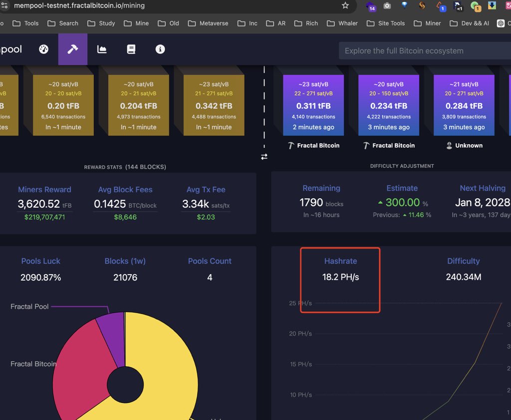
Task: Open mined block 0.284 tFB
Action: pos(464,105)
